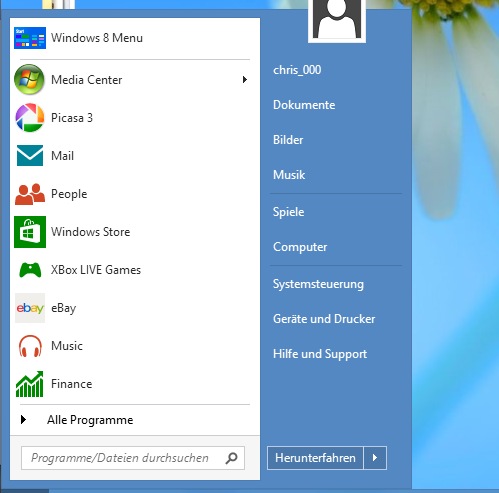Open the Musik folder

click(x=289, y=175)
